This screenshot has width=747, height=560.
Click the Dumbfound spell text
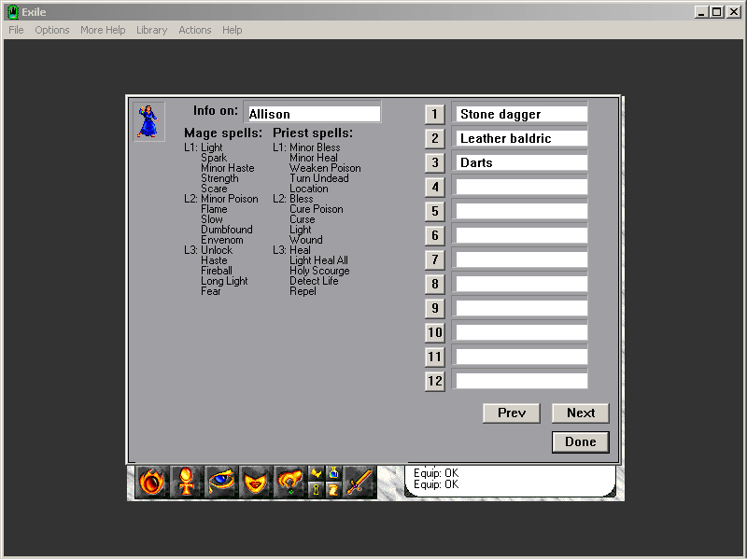(227, 230)
